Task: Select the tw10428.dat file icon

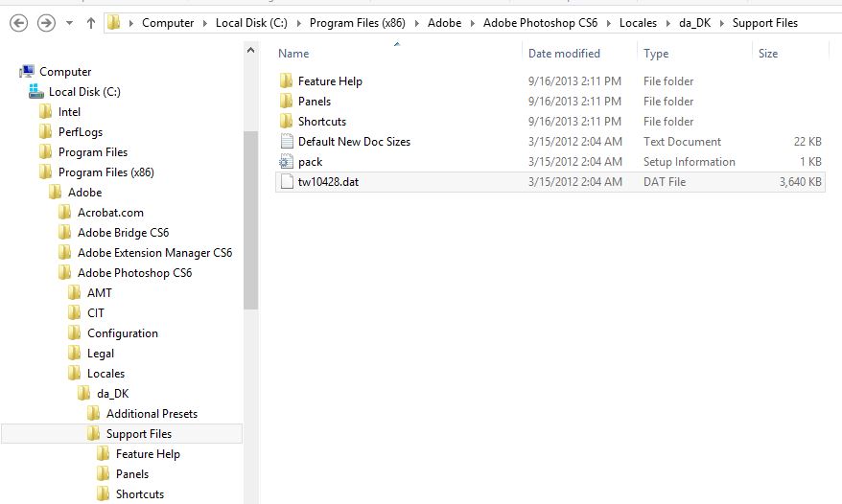Action: 287,181
